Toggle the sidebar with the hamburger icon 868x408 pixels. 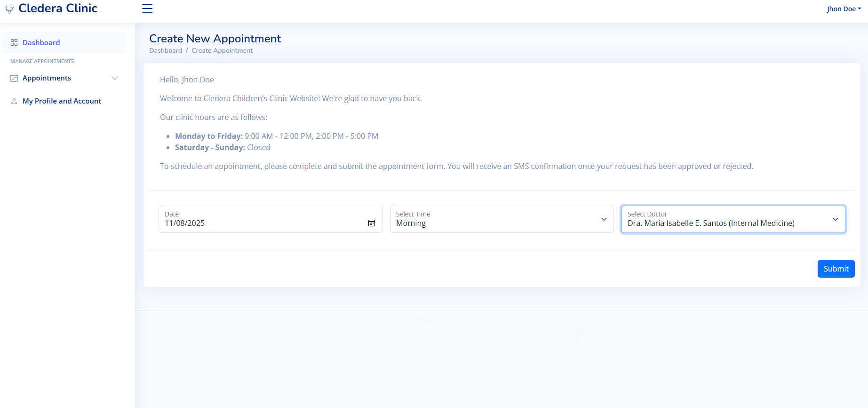click(x=147, y=8)
